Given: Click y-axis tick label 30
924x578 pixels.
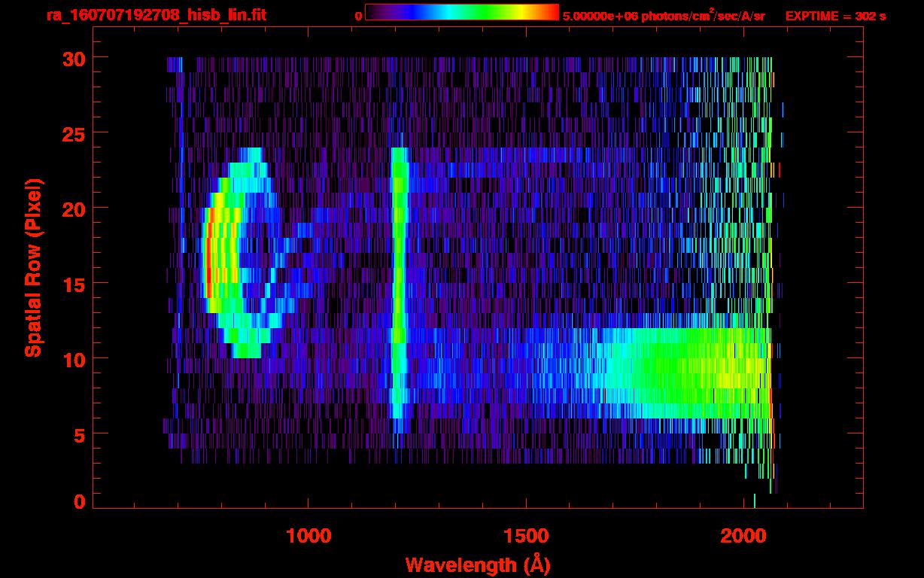Looking at the screenshot, I should point(73,58).
